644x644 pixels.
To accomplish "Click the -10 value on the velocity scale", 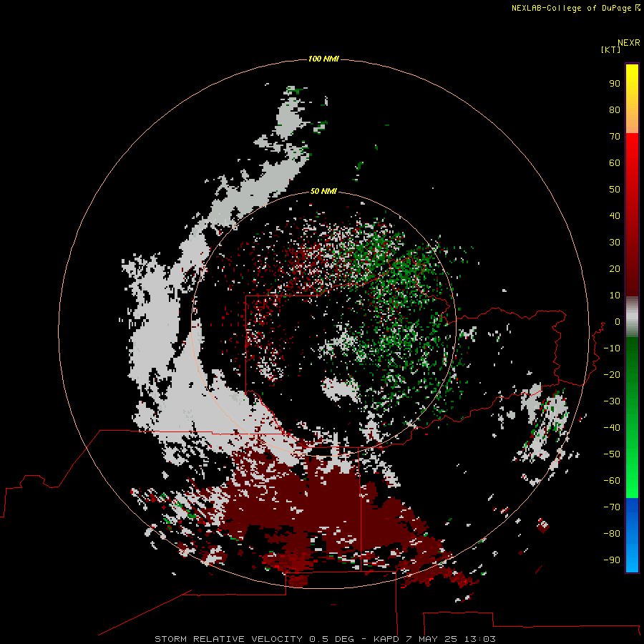I will coord(612,348).
